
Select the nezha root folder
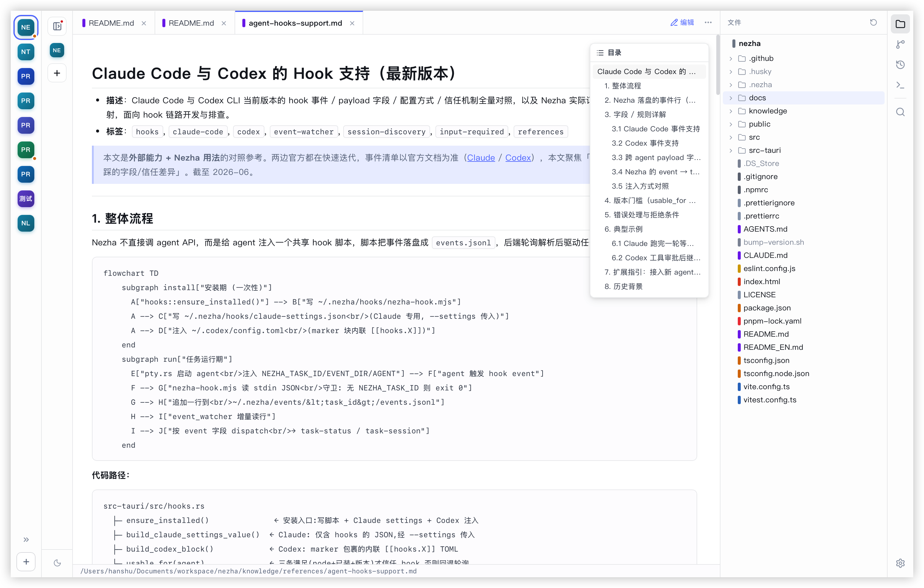pyautogui.click(x=803, y=43)
